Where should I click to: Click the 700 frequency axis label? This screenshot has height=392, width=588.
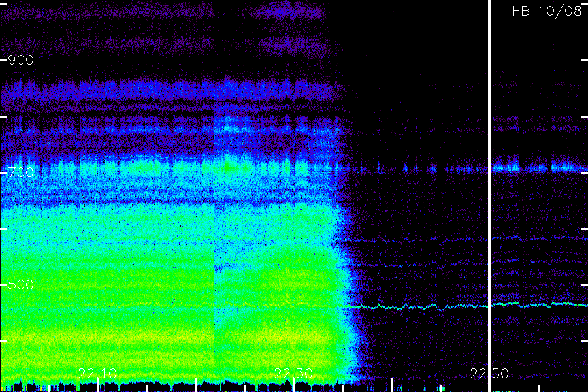point(21,172)
